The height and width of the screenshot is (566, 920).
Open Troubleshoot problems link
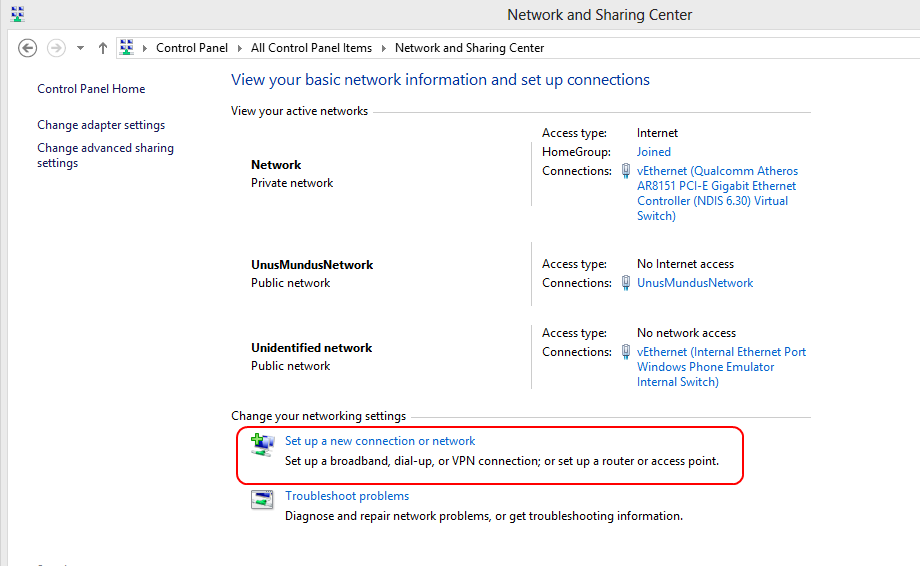(347, 496)
